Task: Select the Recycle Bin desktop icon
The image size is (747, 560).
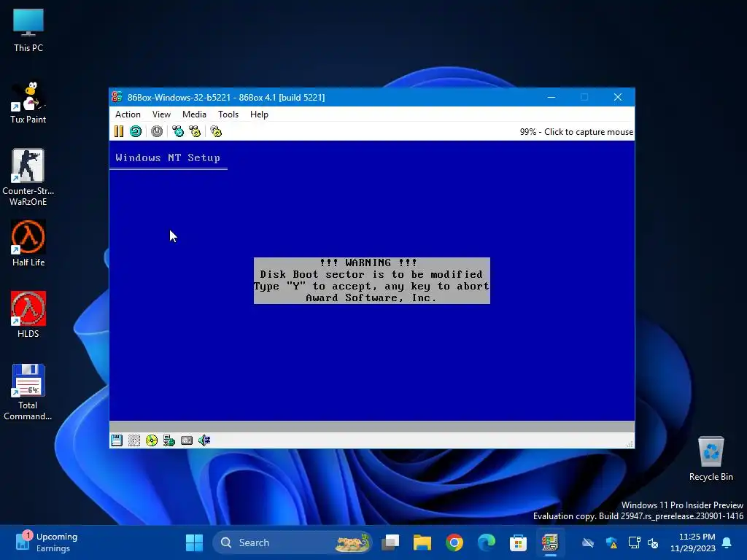Action: coord(711,458)
